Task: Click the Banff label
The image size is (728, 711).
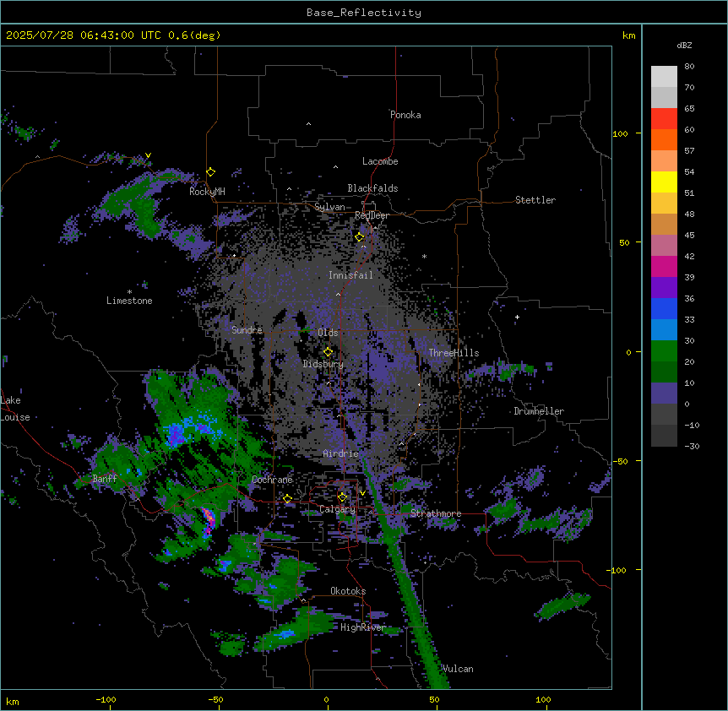Action: (x=105, y=479)
